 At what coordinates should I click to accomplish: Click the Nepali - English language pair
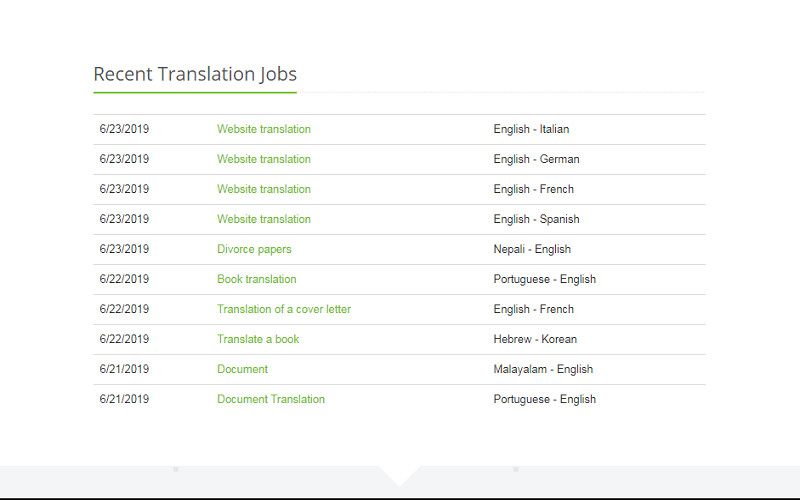[x=532, y=249]
